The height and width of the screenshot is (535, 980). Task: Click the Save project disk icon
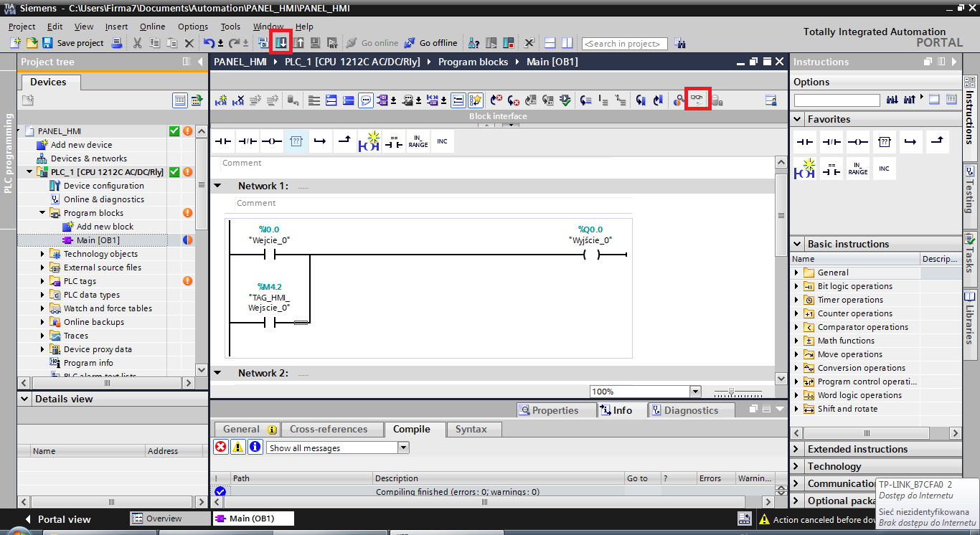pos(47,43)
